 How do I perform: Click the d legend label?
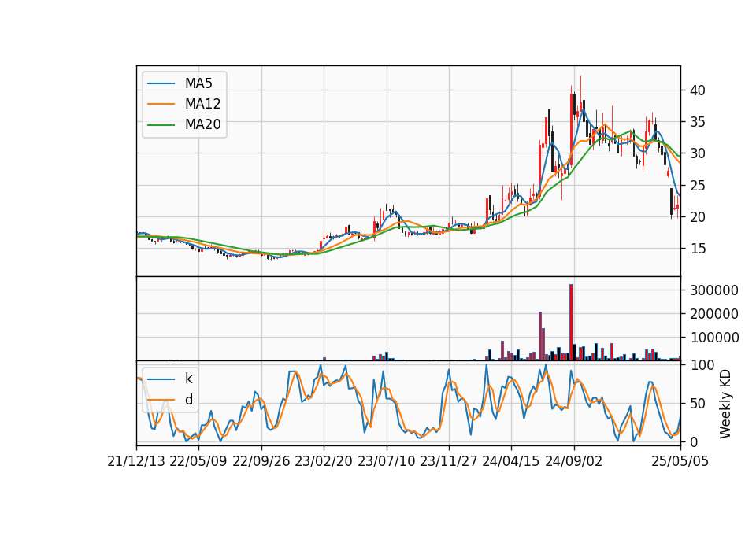point(189,400)
